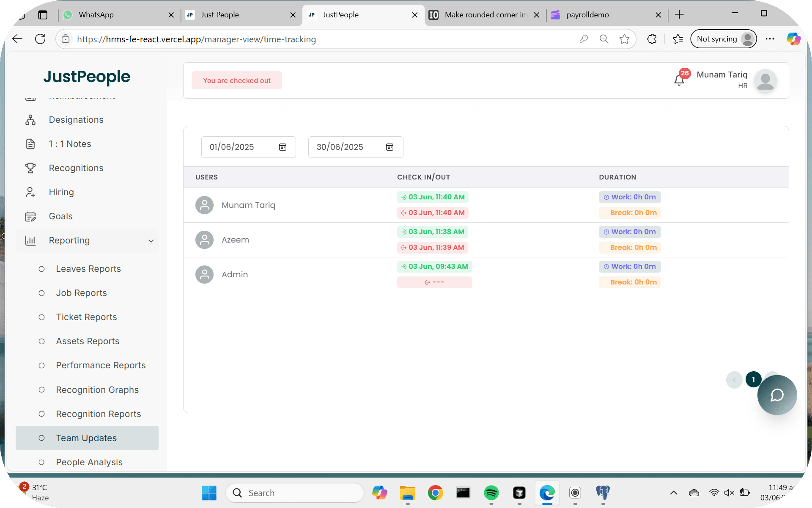Image resolution: width=812 pixels, height=508 pixels.
Task: Open the browser settings ellipsis menu
Action: [770, 39]
